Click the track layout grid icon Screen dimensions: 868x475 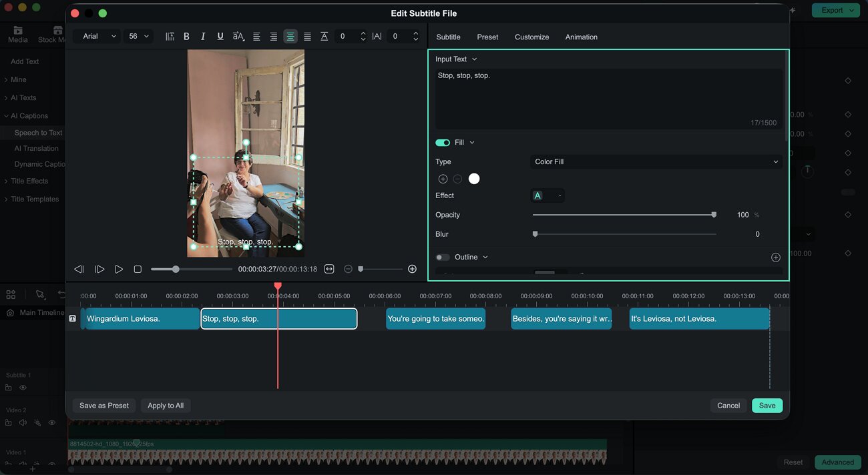(x=11, y=294)
